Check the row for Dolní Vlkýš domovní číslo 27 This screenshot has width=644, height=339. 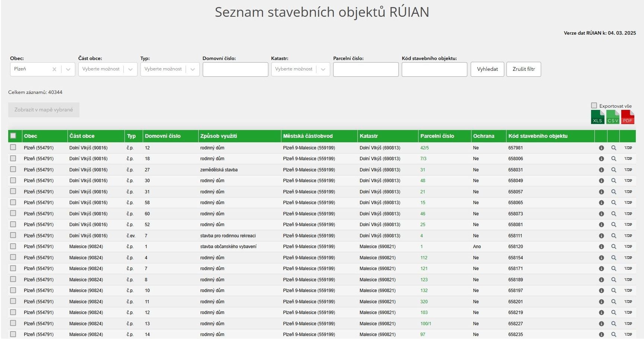coord(13,169)
